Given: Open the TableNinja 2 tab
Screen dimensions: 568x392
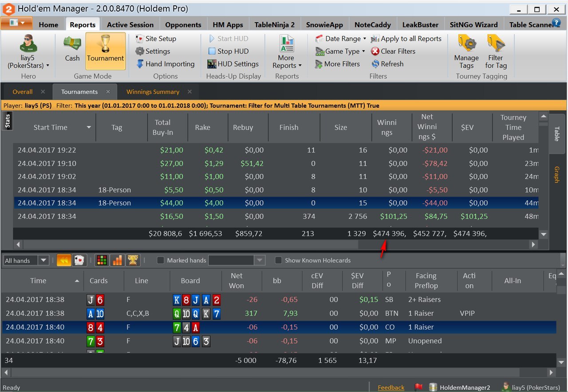Looking at the screenshot, I should click(x=274, y=25).
